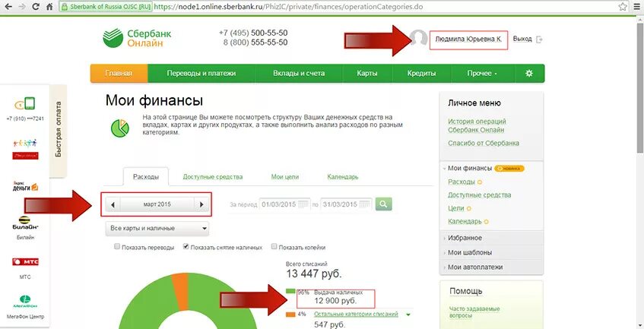Open Календарь link in sidebar
This screenshot has height=329, width=644.
click(x=465, y=222)
